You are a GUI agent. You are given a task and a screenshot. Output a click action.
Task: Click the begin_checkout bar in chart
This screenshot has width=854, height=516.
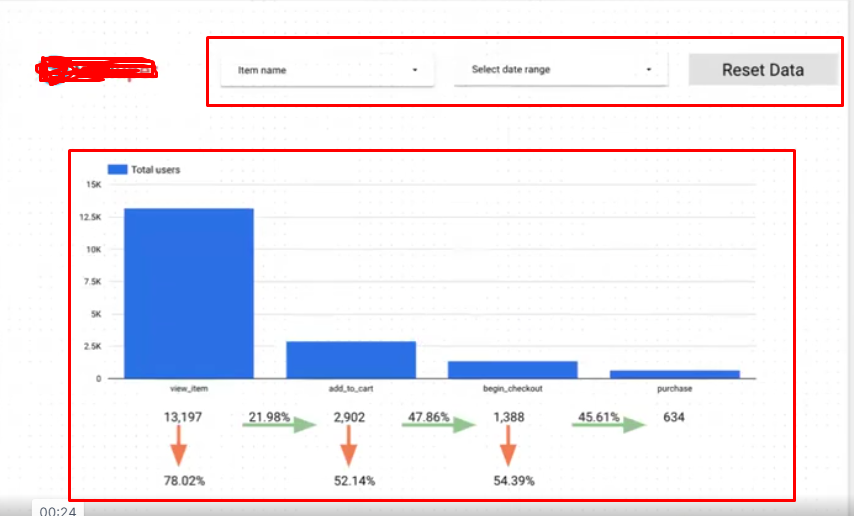tap(512, 369)
